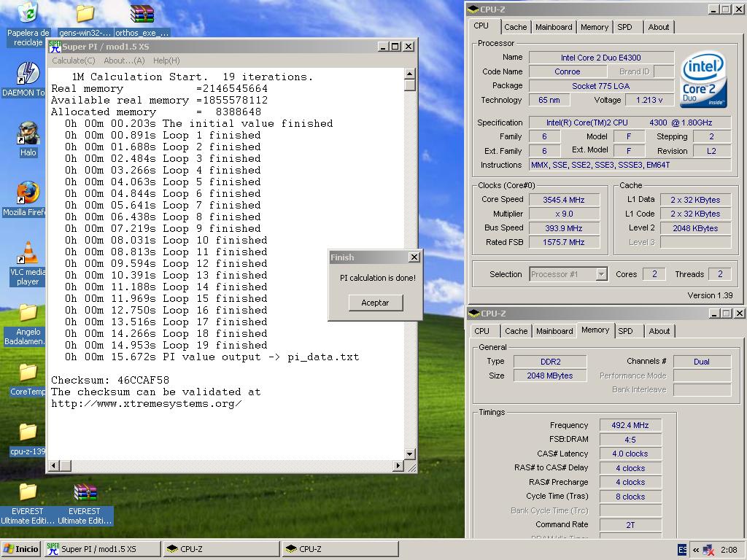Open the About...(A) menu in Super PI
Screen dimensions: 747x560
coord(124,61)
